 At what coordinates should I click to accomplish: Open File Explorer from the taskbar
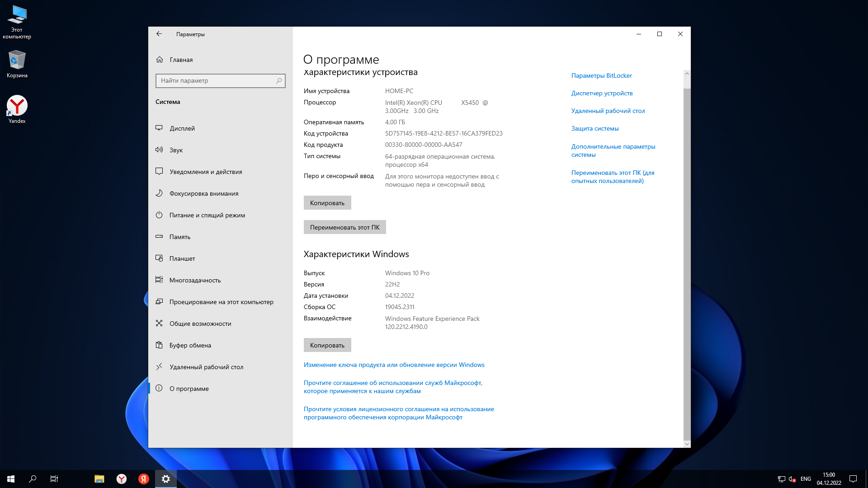[99, 479]
